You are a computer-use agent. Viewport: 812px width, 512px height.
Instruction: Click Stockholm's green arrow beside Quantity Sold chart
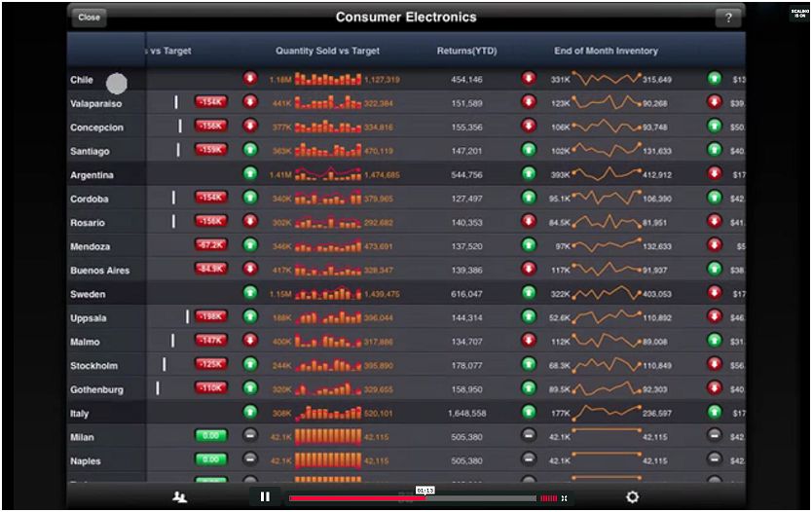coord(250,364)
